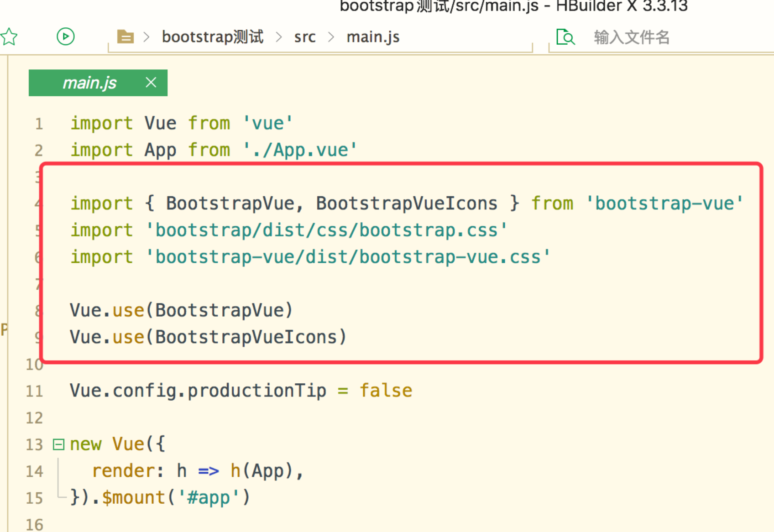
Task: Select src breadcrumb segment
Action: click(304, 37)
